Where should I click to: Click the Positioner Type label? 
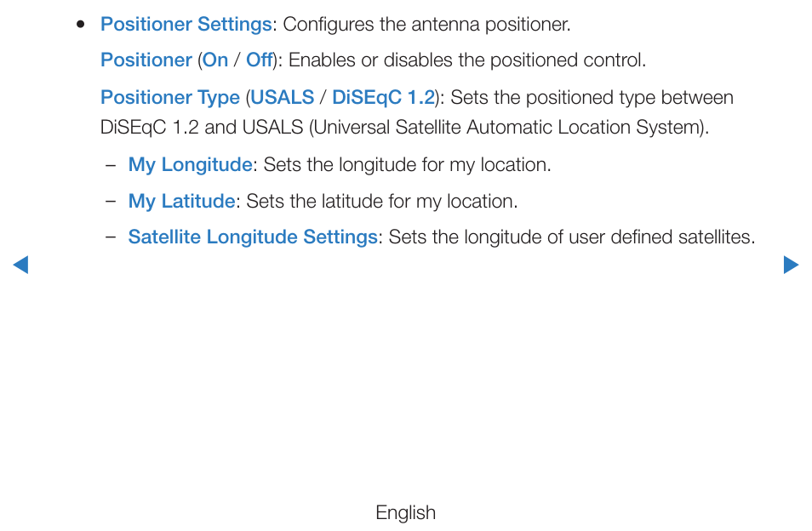tap(170, 97)
